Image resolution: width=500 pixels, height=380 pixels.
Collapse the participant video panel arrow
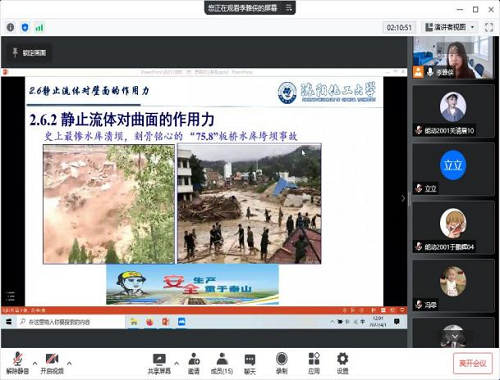(403, 198)
